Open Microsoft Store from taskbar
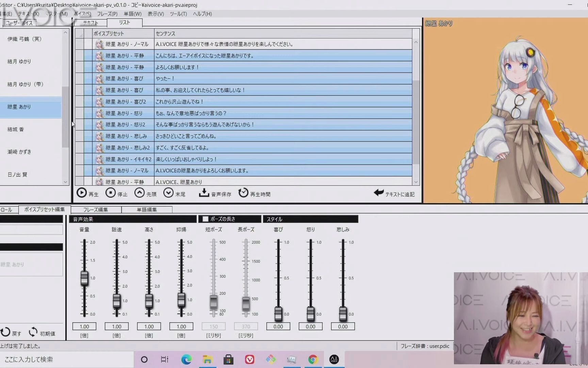Viewport: 588px width, 368px height. coord(229,359)
